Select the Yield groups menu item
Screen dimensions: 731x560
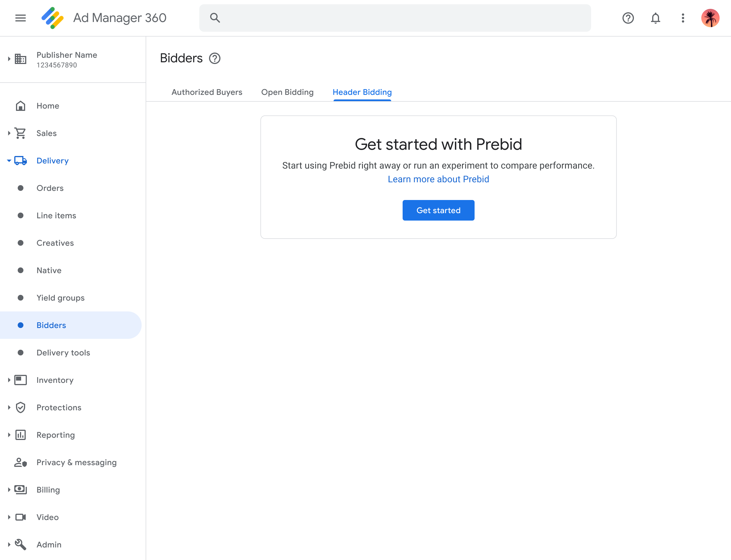click(61, 298)
